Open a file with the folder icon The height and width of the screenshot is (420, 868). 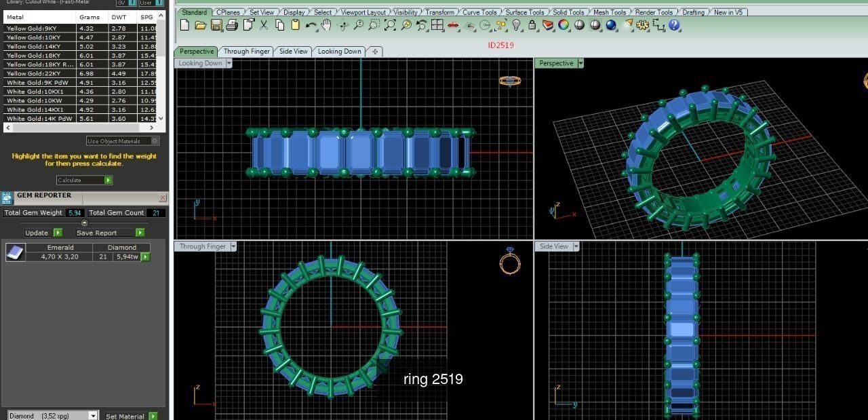pyautogui.click(x=200, y=25)
